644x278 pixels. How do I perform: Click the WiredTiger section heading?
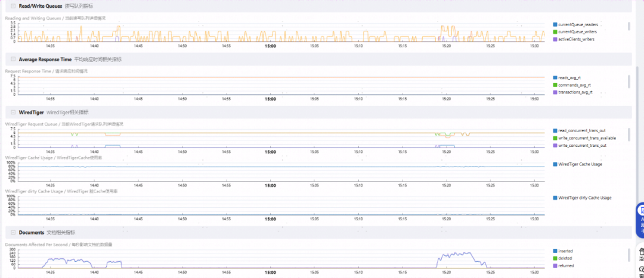[31, 113]
